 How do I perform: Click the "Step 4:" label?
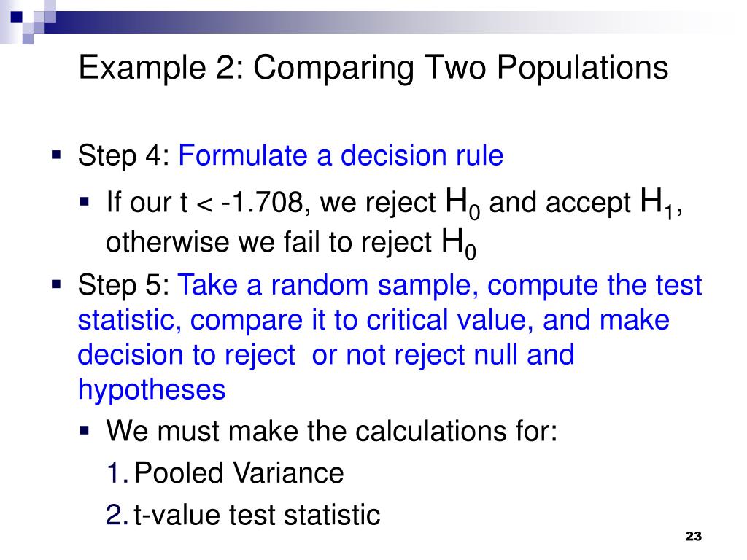click(x=124, y=156)
